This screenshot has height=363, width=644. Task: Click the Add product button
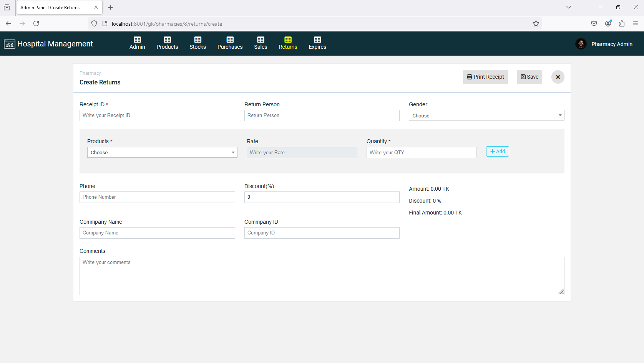498,152
